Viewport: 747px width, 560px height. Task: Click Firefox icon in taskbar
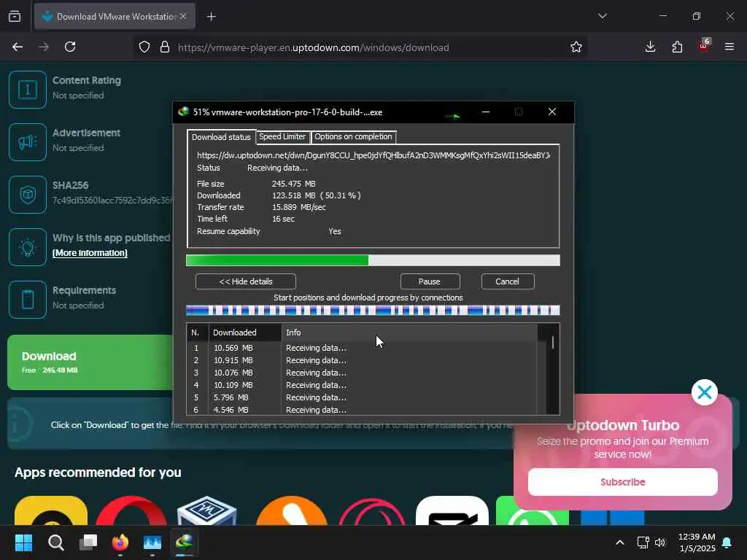pyautogui.click(x=120, y=542)
